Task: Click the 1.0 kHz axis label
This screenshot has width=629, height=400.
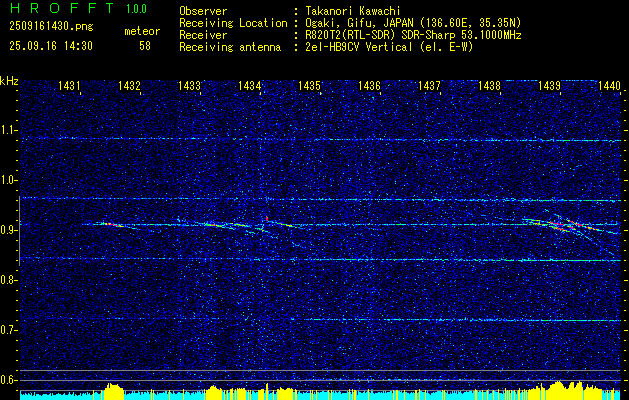Action: 9,180
